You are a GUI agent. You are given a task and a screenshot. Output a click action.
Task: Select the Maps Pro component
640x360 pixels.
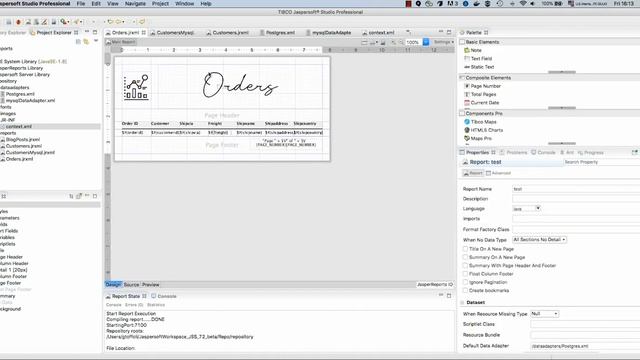[478, 138]
